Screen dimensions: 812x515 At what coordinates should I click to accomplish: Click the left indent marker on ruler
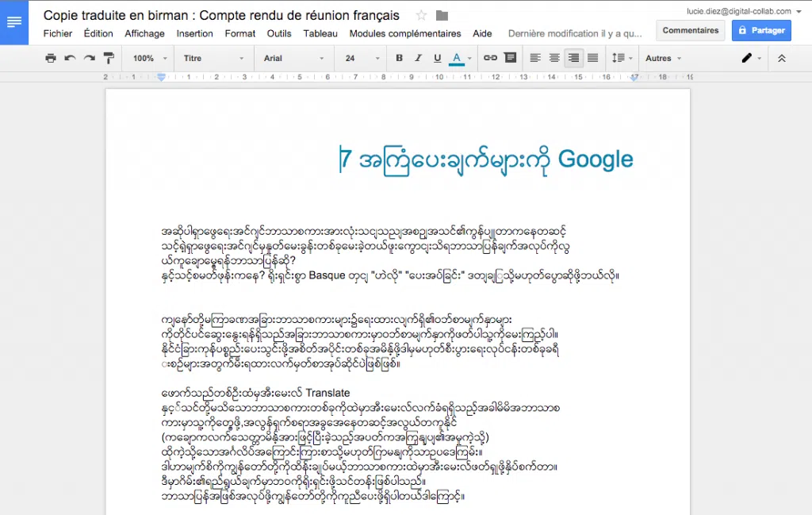[162, 77]
